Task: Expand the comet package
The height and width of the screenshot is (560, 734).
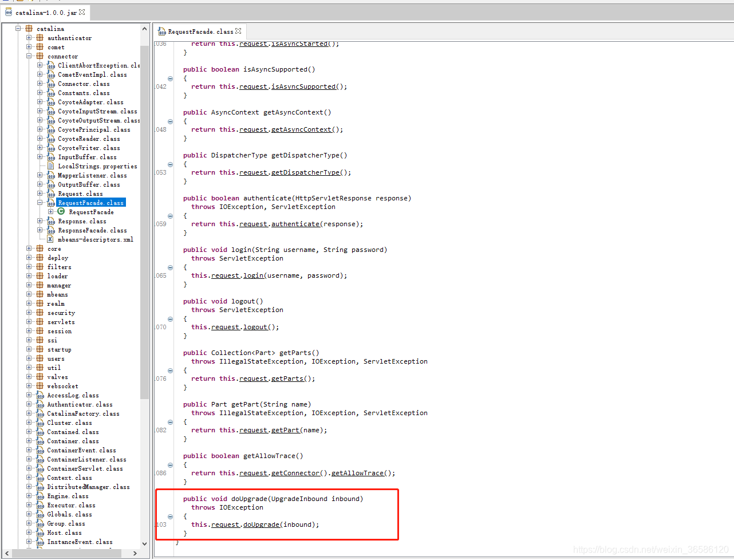Action: pyautogui.click(x=29, y=47)
